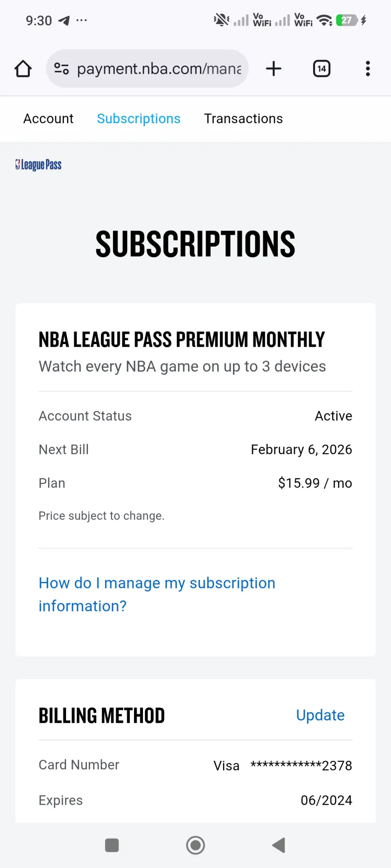
Task: Open the tab switcher showing 14 tabs
Action: pos(322,69)
